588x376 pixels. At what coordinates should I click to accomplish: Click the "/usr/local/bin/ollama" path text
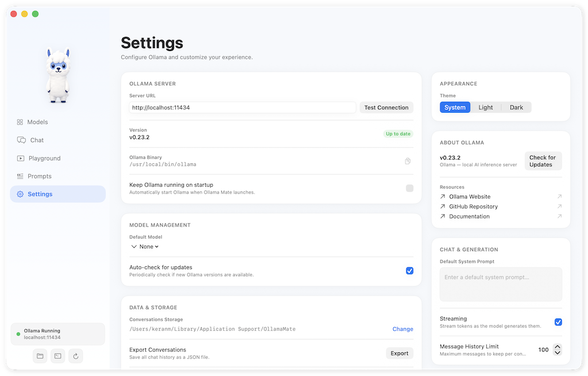click(x=163, y=164)
